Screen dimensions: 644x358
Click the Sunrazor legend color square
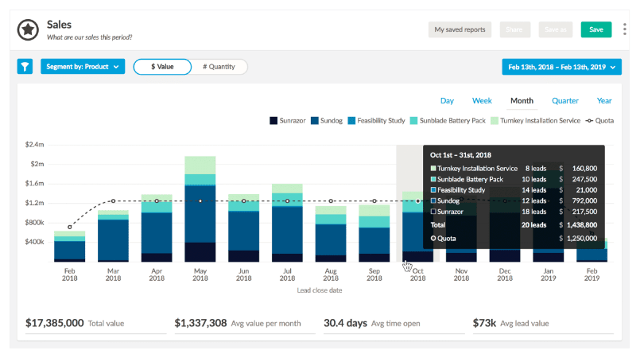pyautogui.click(x=274, y=121)
